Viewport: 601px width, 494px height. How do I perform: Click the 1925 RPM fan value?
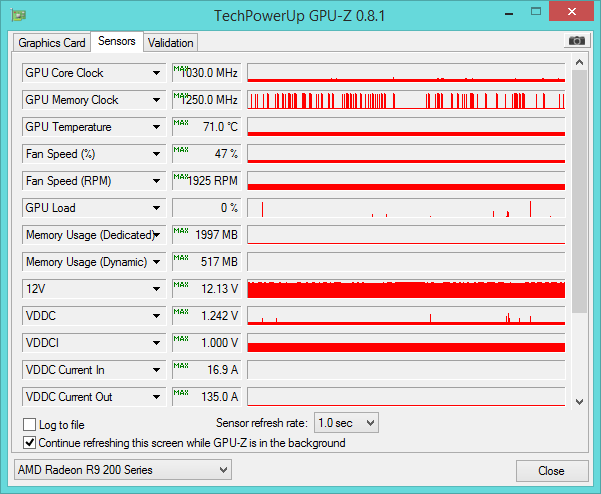tap(207, 181)
